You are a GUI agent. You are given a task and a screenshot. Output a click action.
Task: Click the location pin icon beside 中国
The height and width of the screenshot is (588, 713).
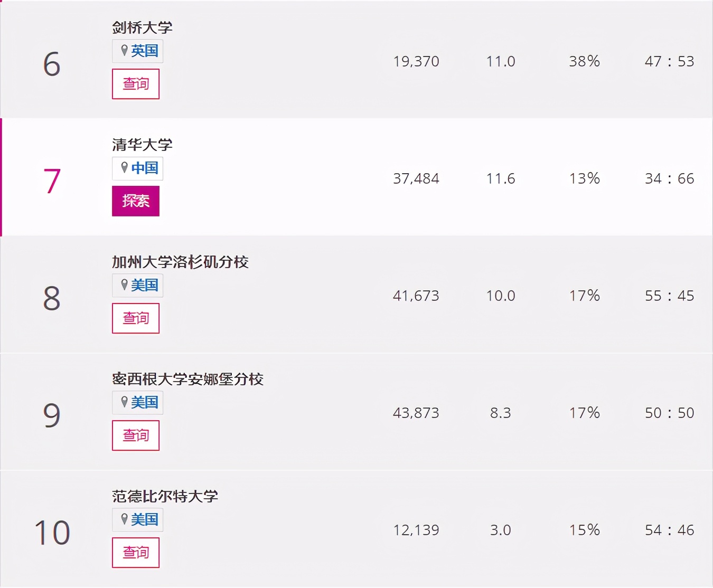125,168
